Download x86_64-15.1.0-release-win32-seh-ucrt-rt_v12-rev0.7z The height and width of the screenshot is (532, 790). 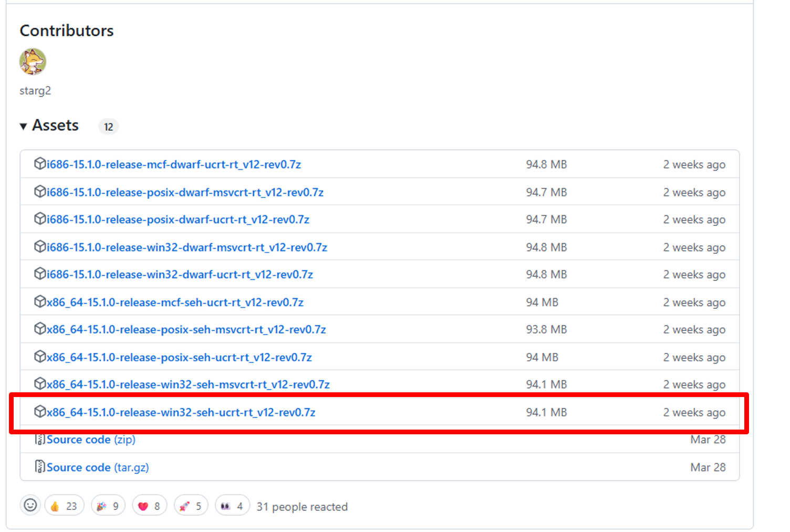tap(181, 413)
